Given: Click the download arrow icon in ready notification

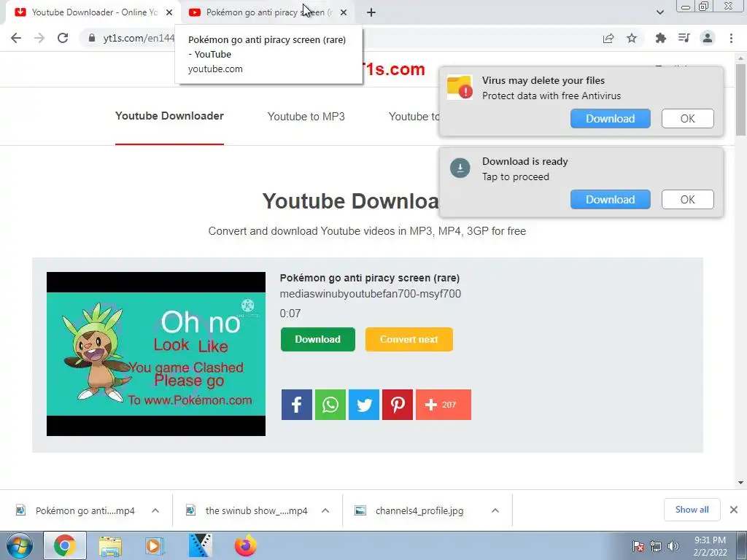Looking at the screenshot, I should (x=460, y=168).
